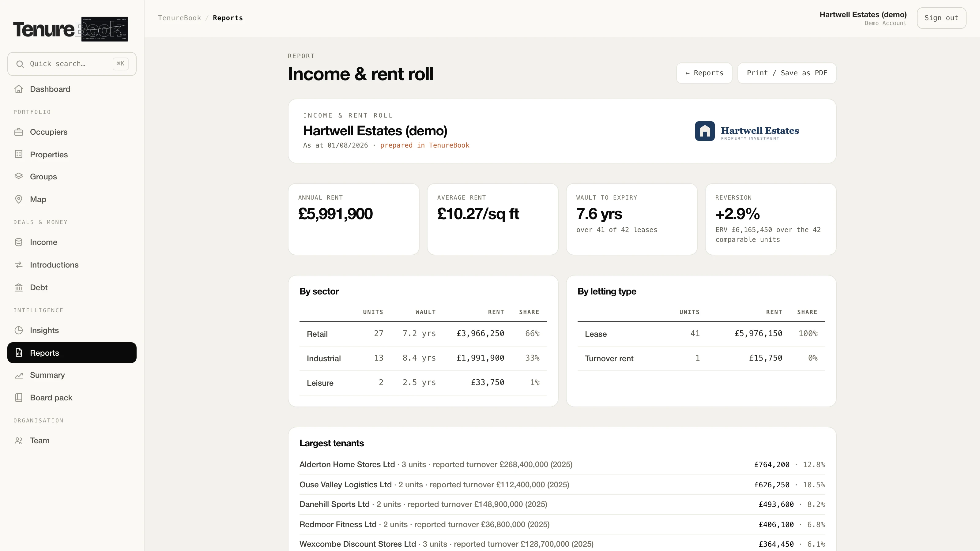
Task: Click Alderton Home Stores Ltd tenant
Action: coord(347,464)
